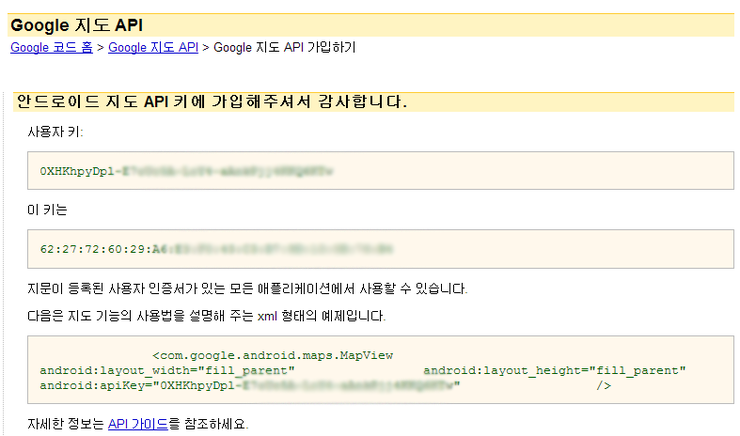Viewport: 740px width, 436px height.
Task: Click the fingerprint box starting 62:27:72:60:29
Action: [380, 249]
